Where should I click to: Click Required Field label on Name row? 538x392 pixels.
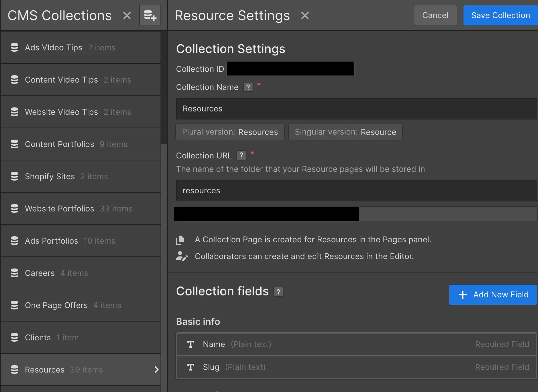tap(502, 344)
